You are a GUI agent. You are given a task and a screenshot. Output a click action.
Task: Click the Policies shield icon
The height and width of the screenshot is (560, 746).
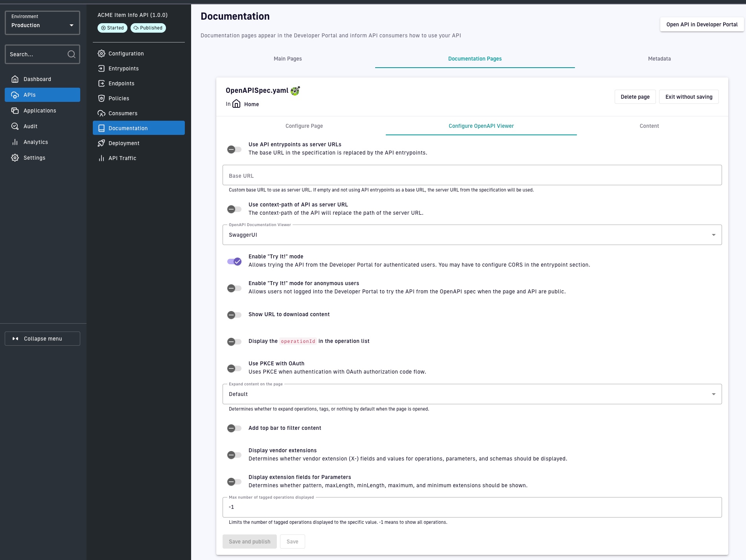101,98
